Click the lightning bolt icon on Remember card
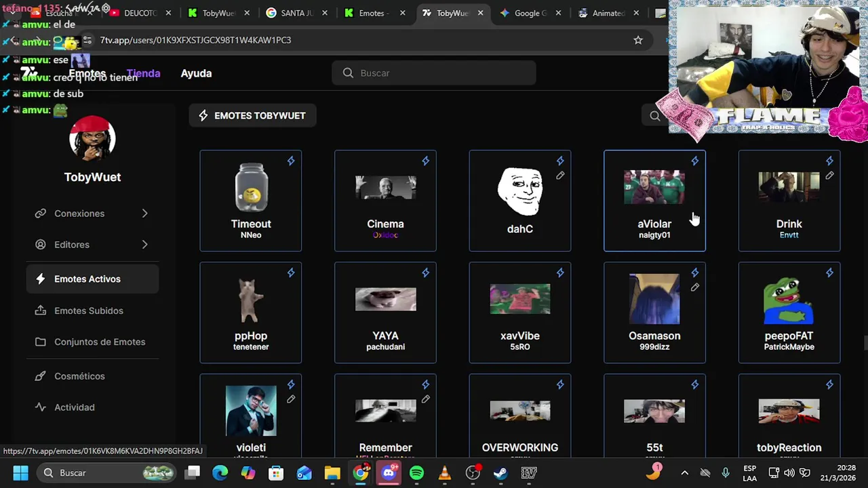This screenshot has height=488, width=868. [x=425, y=385]
